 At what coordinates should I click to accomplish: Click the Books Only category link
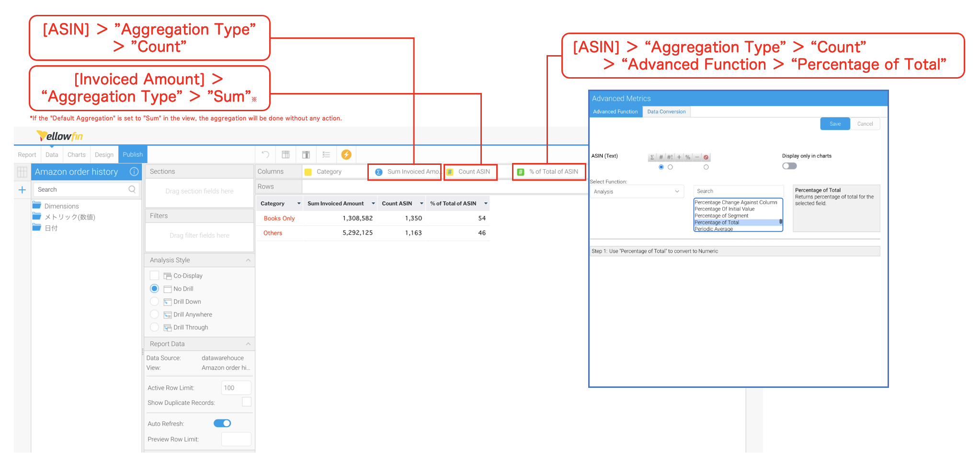coord(279,218)
